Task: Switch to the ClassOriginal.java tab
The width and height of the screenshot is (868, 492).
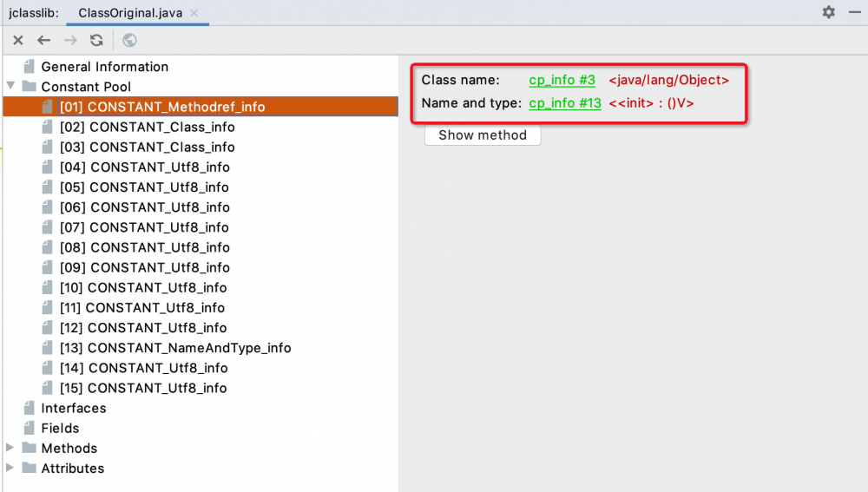Action: (130, 13)
